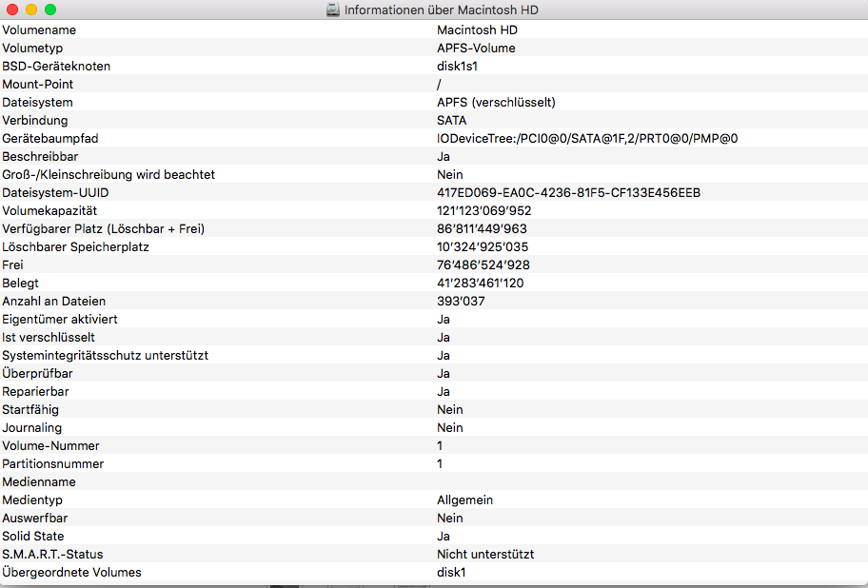Click the 'Anzahl an Dateien' label
This screenshot has width=868, height=588.
click(x=53, y=301)
